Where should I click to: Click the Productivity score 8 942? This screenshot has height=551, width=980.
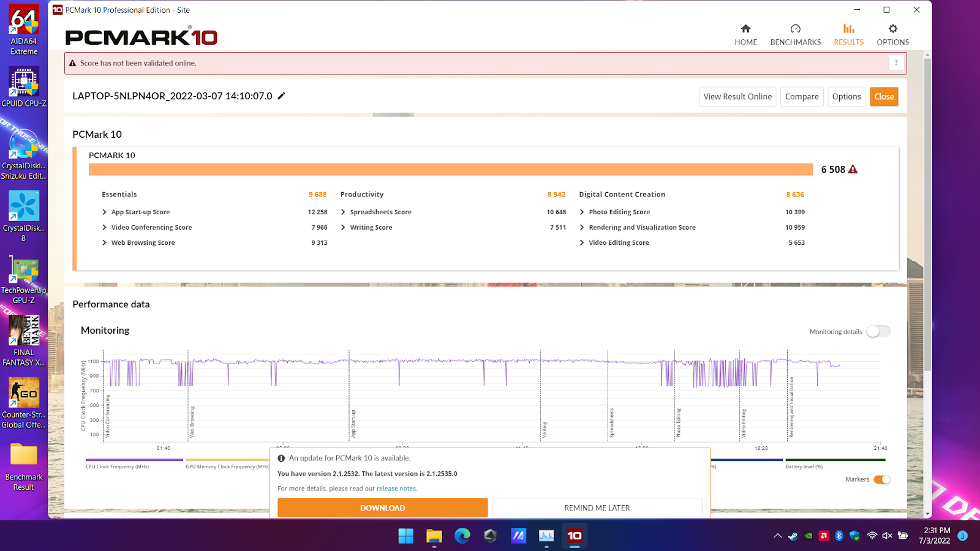pos(556,195)
